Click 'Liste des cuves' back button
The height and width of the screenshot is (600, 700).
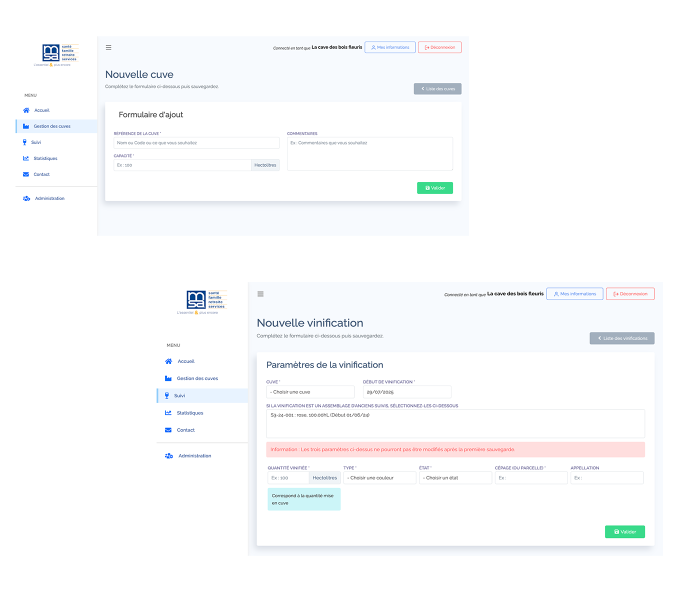(437, 89)
